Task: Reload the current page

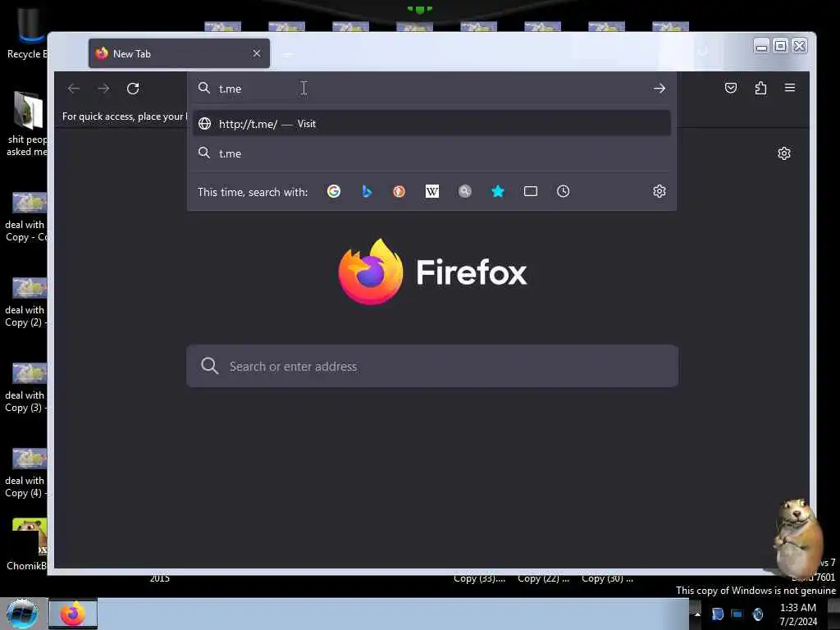Action: 133,89
